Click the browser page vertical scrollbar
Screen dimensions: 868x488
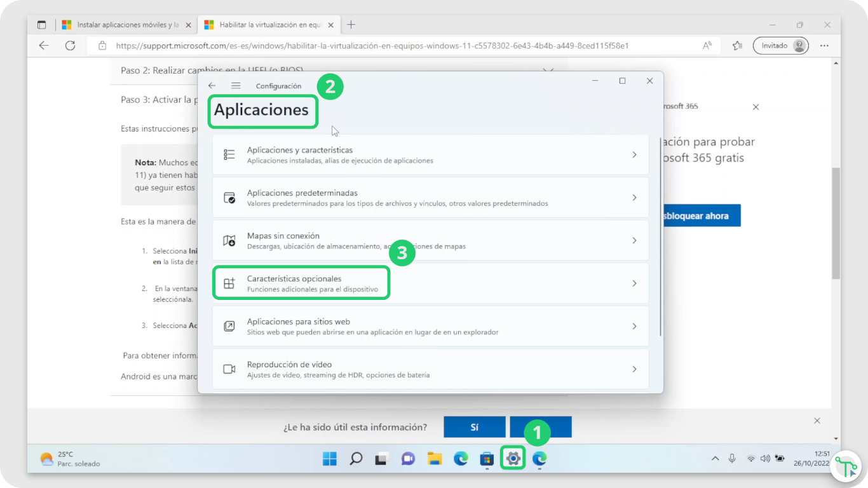[x=836, y=222]
